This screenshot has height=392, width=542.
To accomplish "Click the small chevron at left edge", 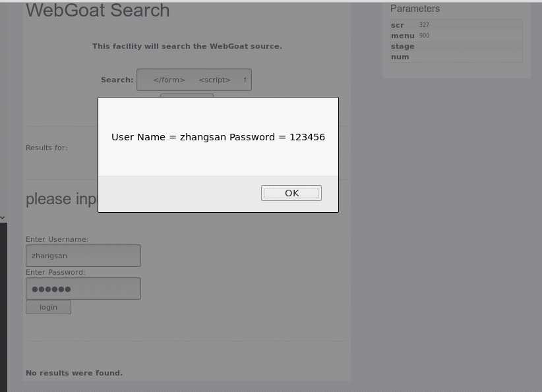I will tap(3, 218).
